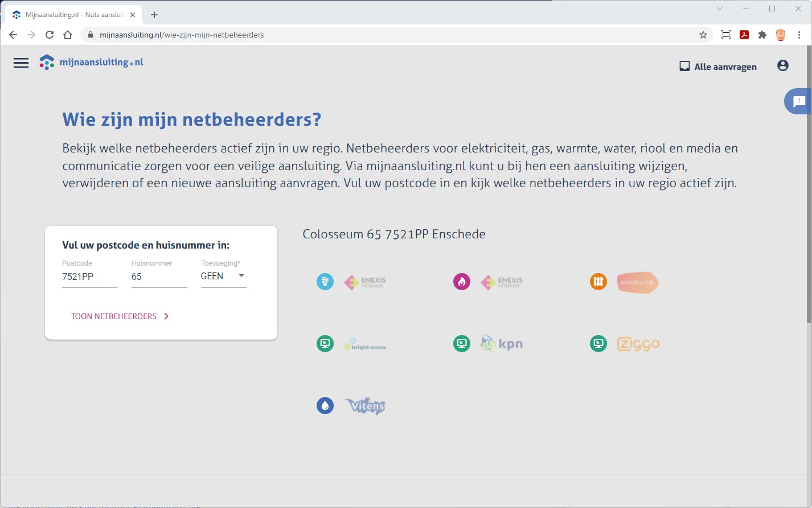
Task: Click the page vertical scrollbar
Action: pyautogui.click(x=809, y=185)
